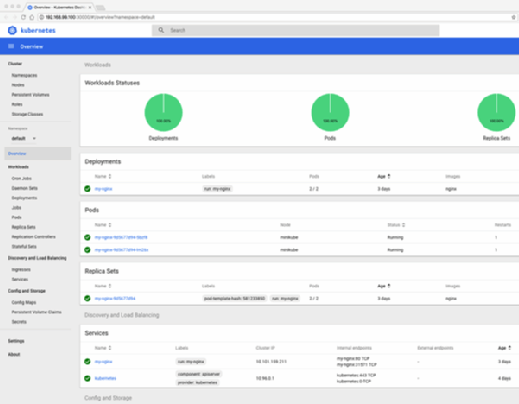Sort Services by Age

[x=509, y=348]
